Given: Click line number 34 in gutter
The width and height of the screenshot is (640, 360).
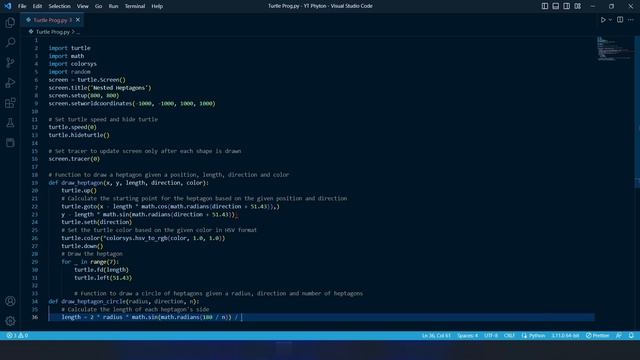Looking at the screenshot, I should [x=35, y=302].
